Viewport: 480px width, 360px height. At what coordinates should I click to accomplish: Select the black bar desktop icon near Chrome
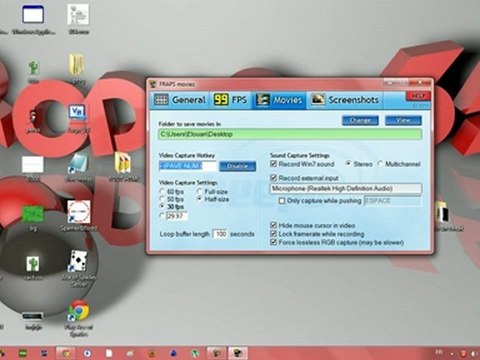tap(33, 316)
